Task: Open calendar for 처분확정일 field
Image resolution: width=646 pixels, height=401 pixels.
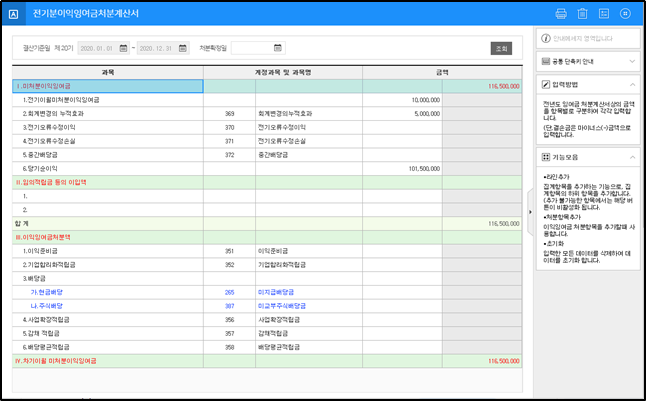Action: tap(278, 48)
